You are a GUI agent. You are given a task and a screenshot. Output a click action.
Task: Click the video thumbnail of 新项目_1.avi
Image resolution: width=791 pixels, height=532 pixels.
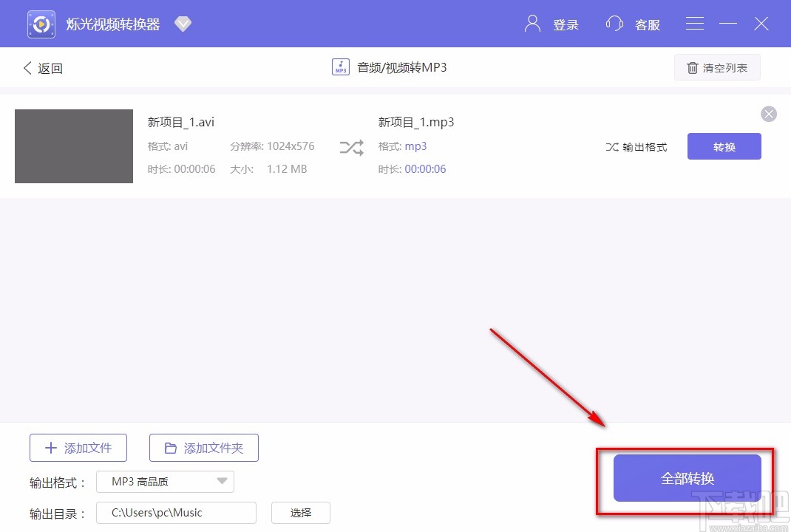pyautogui.click(x=73, y=146)
